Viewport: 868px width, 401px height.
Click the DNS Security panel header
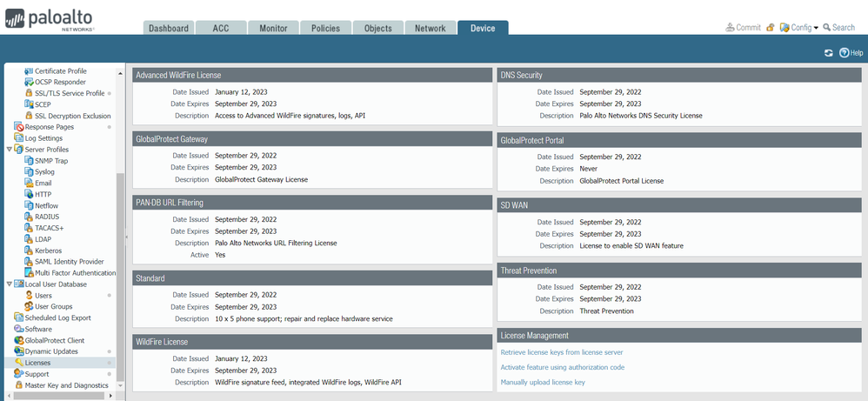click(679, 76)
